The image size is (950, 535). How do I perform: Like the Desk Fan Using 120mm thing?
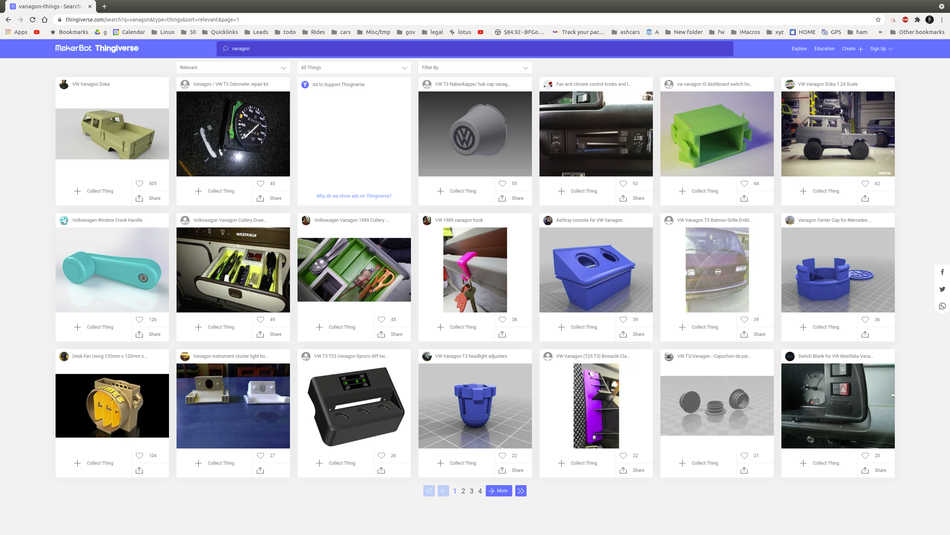pyautogui.click(x=139, y=456)
